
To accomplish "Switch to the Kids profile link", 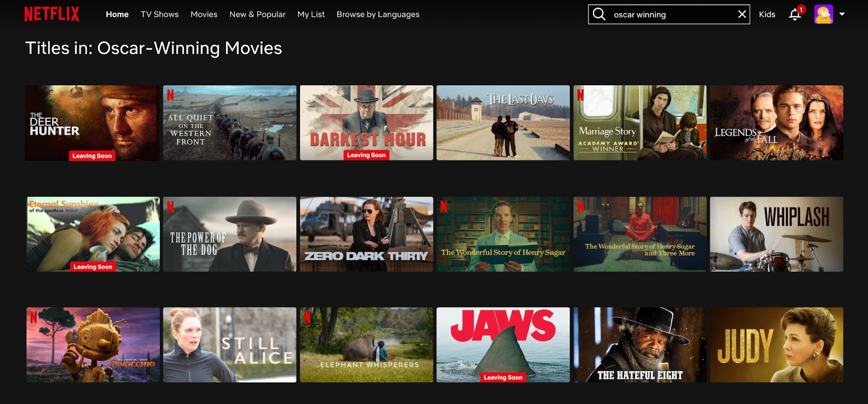I will [x=767, y=14].
